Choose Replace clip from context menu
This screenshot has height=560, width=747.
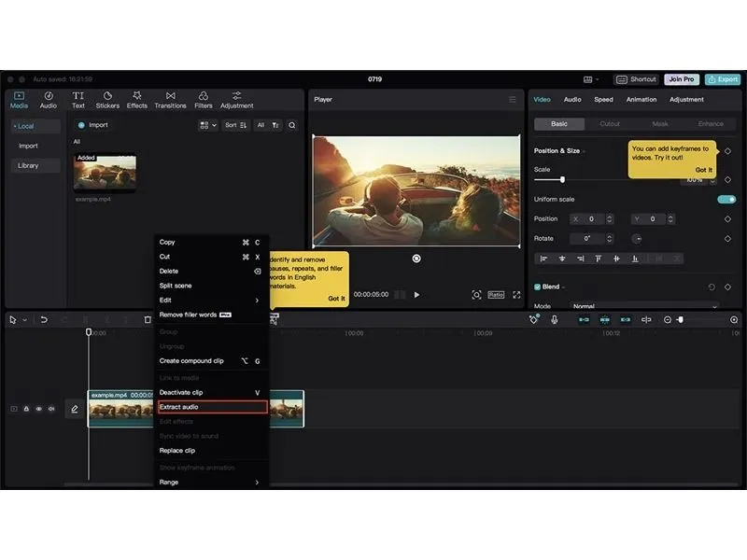click(x=211, y=451)
